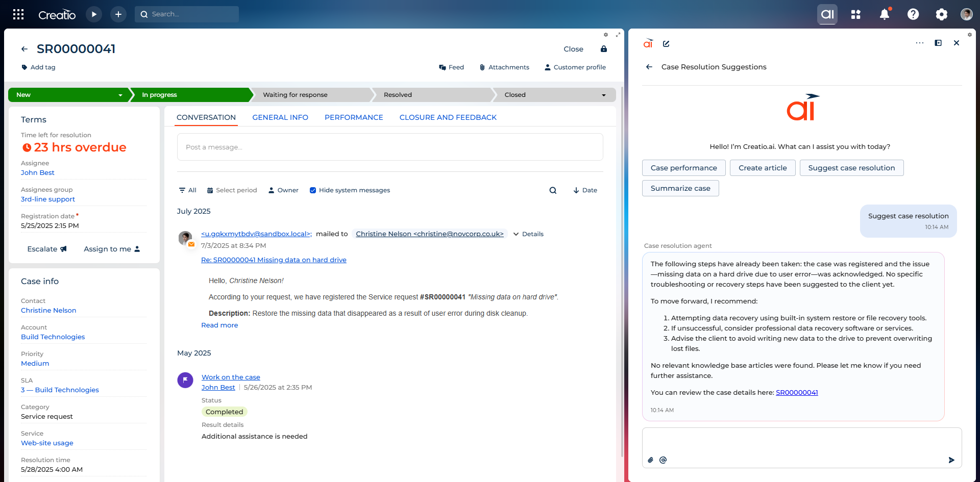Toggle AI panel docking mode icon
This screenshot has width=980, height=482.
(x=938, y=43)
